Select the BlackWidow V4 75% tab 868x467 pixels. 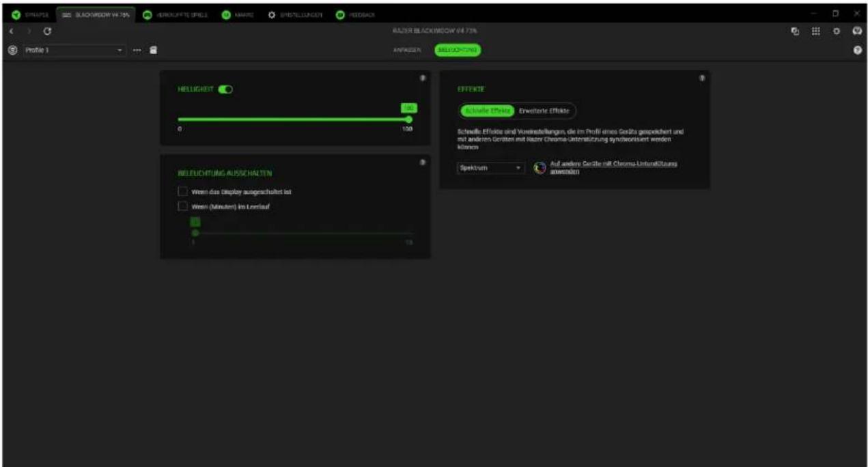tap(96, 14)
